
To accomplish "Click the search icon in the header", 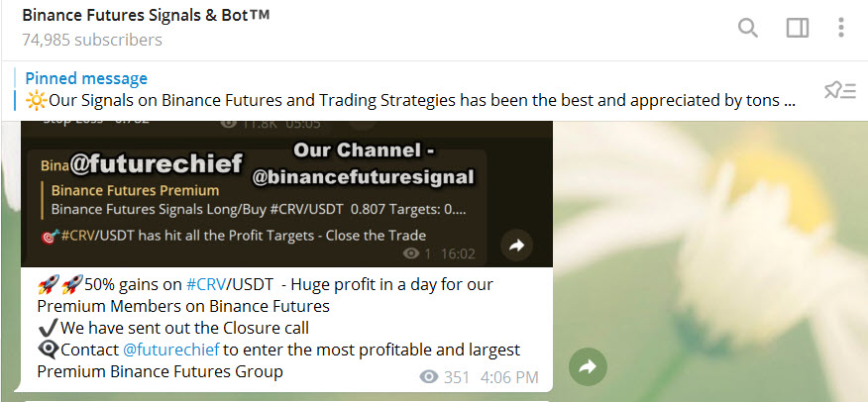I will click(x=748, y=27).
